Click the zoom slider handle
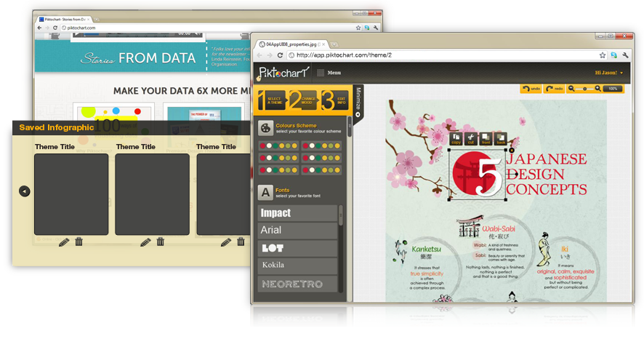Viewport: 644px width, 339px height. point(585,89)
